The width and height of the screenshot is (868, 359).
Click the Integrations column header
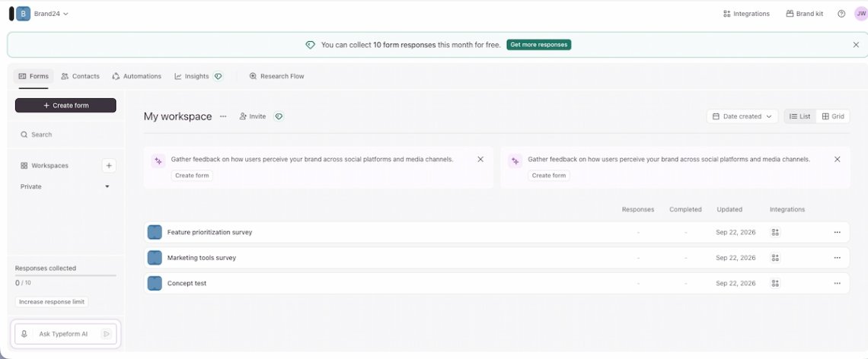tap(787, 210)
